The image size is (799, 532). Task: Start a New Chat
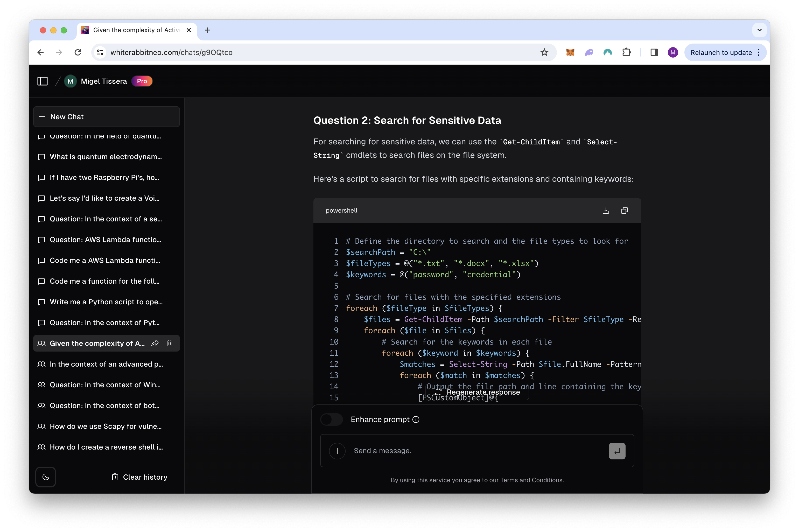[x=106, y=117]
